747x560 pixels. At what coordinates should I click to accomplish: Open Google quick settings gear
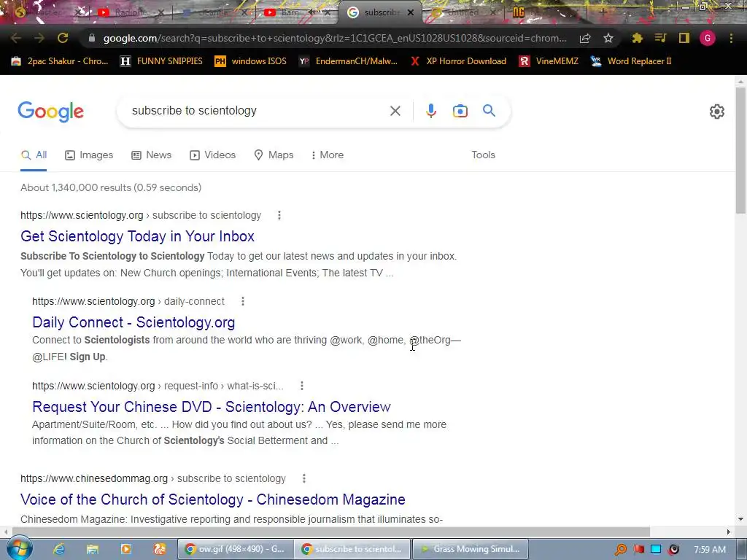coord(717,112)
